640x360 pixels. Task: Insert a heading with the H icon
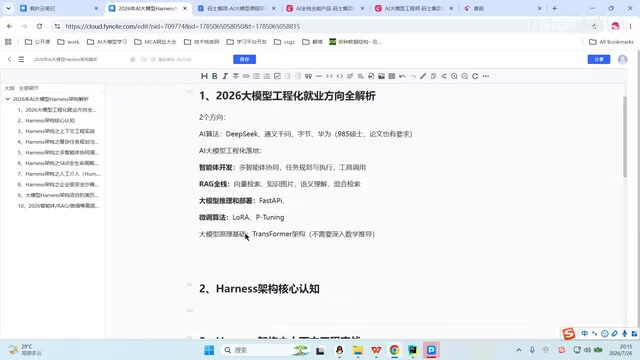[204, 76]
